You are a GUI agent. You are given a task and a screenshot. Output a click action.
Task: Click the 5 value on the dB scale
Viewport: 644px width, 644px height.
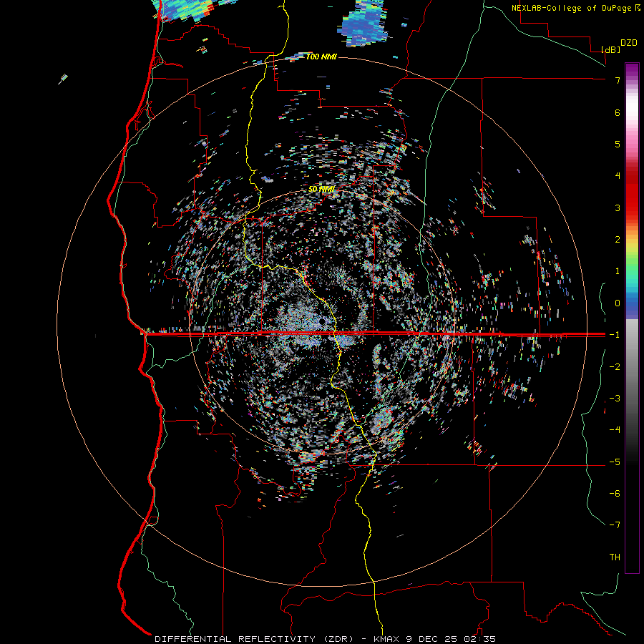pos(618,144)
